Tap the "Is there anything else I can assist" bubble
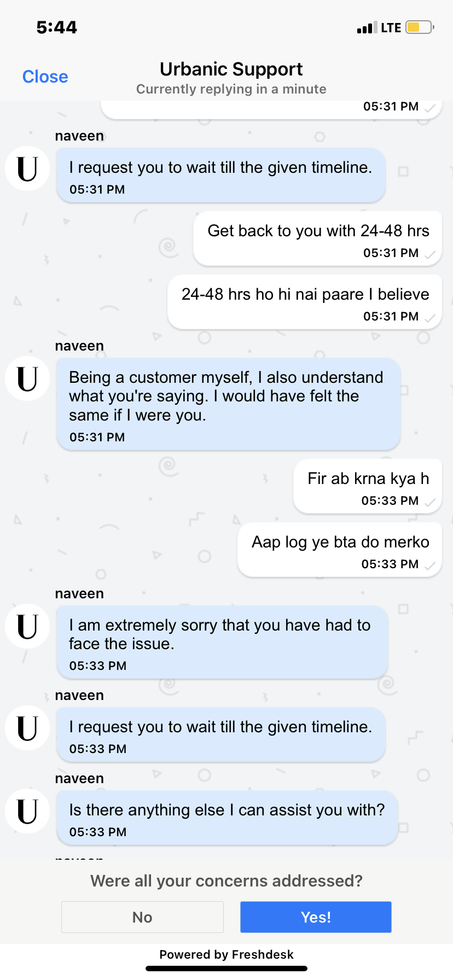 pos(226,818)
